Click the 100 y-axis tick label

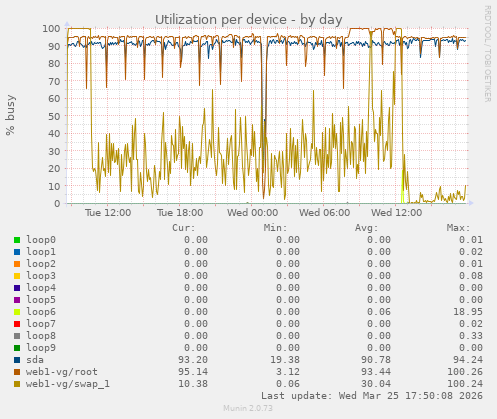[51, 28]
